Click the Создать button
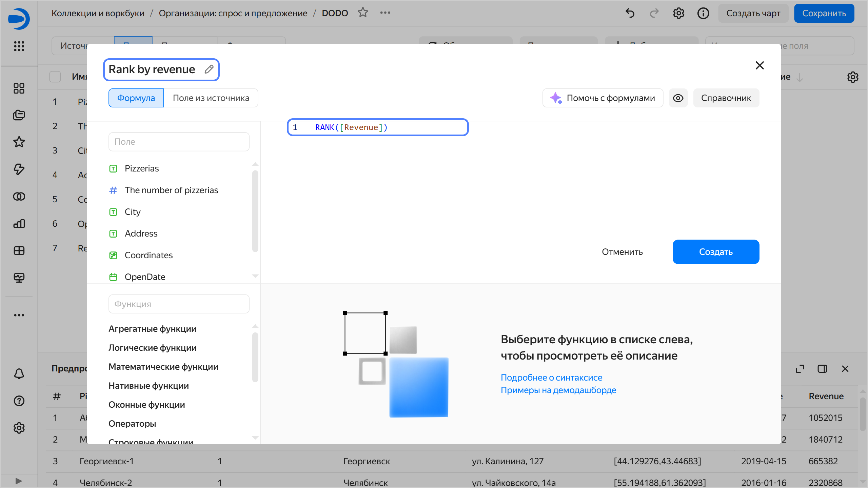868x488 pixels. tap(716, 252)
